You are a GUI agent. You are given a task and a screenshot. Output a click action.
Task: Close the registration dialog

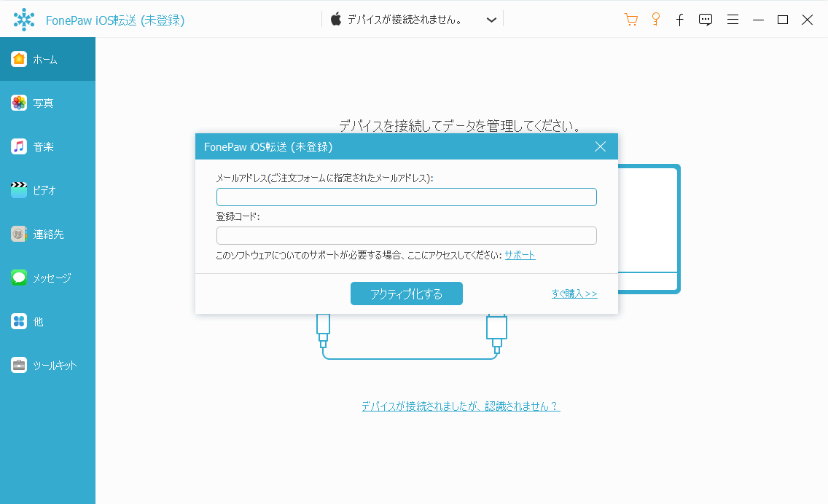pyautogui.click(x=600, y=146)
